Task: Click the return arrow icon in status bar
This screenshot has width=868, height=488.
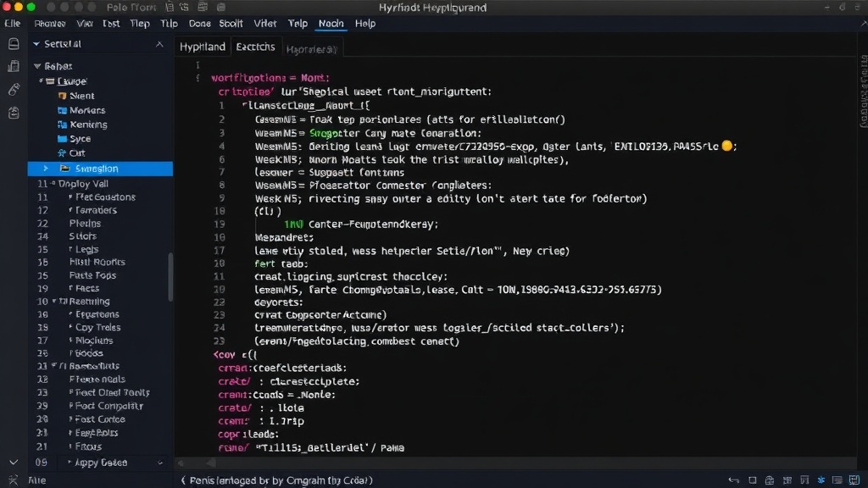Action: 734,480
